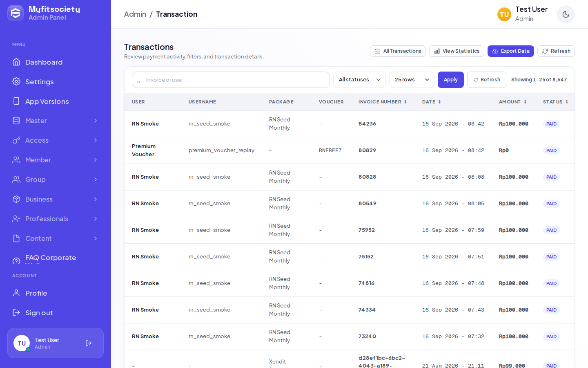
Task: Click the Export Data button
Action: [511, 51]
